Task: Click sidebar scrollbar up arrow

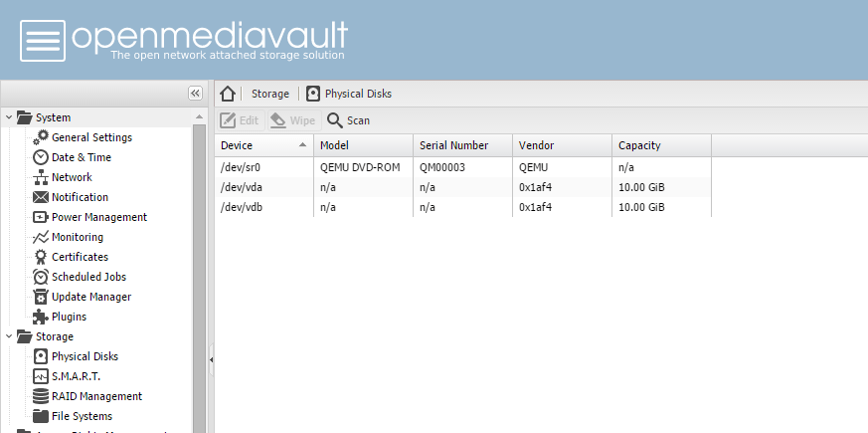Action: coord(199,116)
